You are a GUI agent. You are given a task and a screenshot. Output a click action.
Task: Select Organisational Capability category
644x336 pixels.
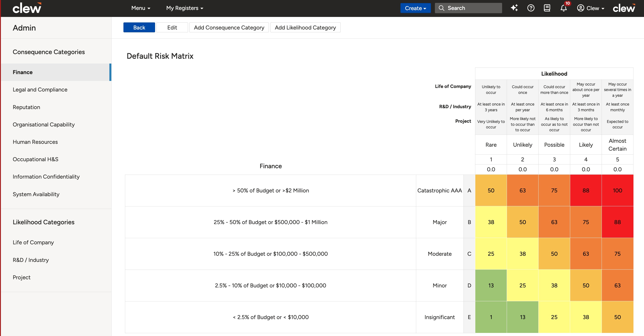point(56,124)
